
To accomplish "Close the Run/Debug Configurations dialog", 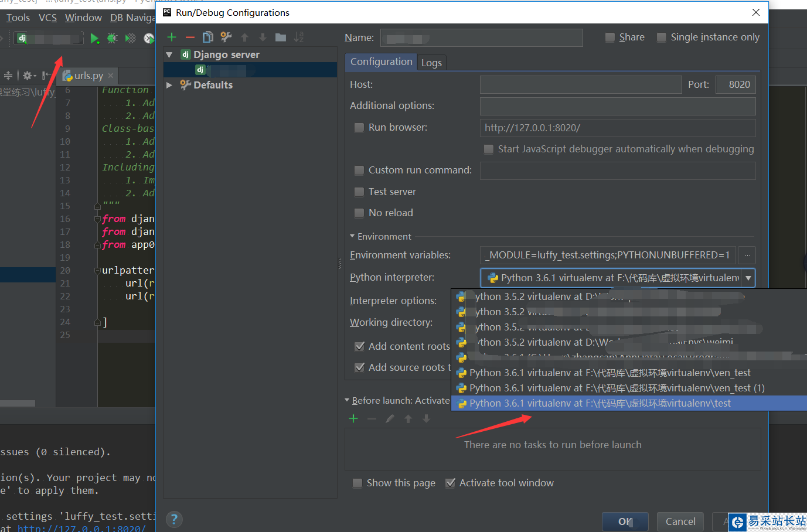I will (x=756, y=12).
